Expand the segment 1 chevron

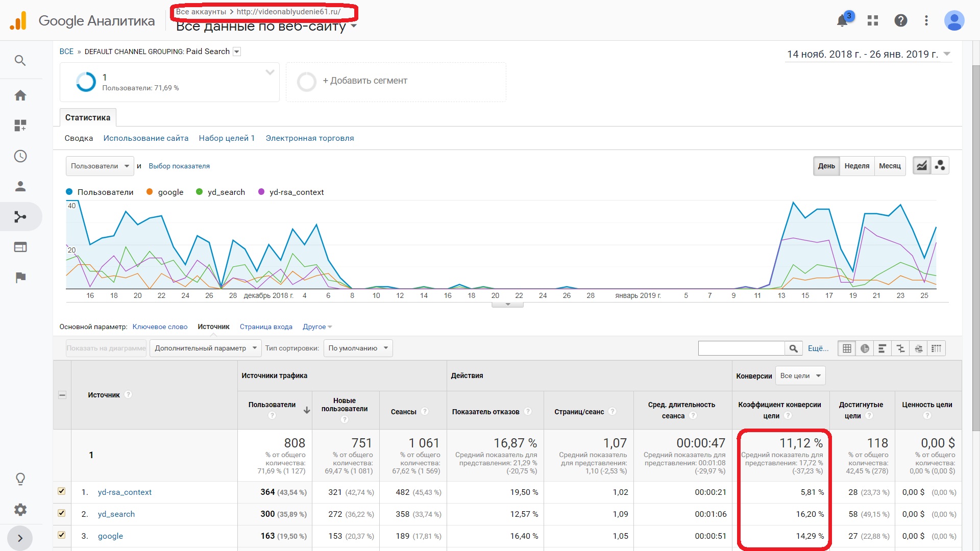[x=270, y=72]
